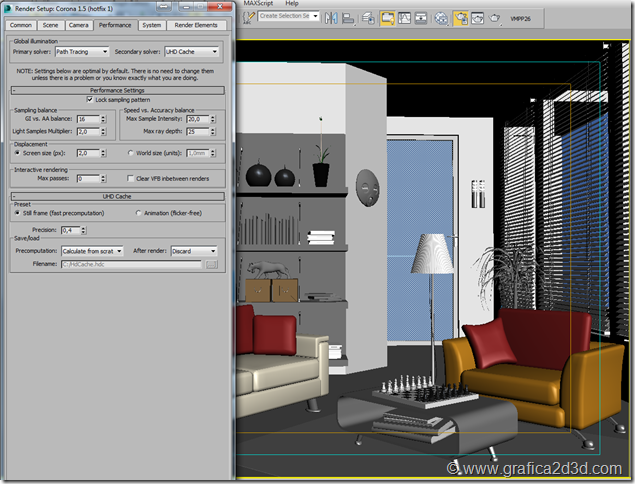The width and height of the screenshot is (635, 484).
Task: Switch to the Camera tab
Action: (78, 24)
